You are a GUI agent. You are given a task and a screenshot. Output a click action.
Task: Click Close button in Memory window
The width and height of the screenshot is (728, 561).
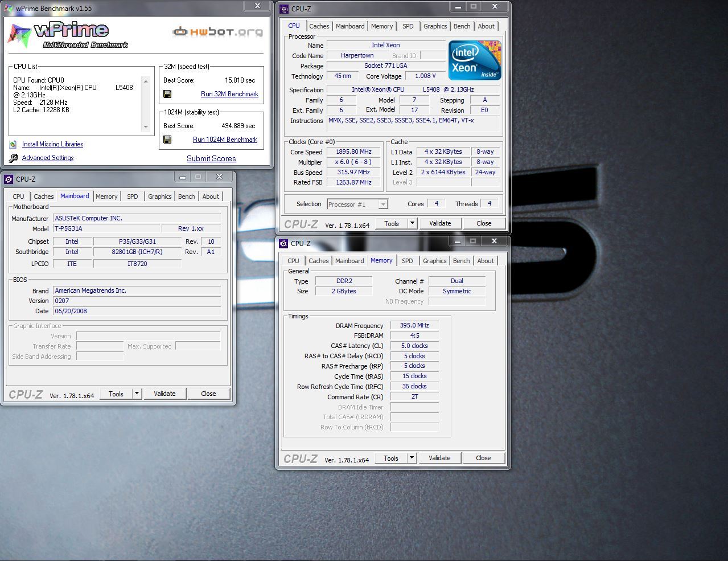483,458
